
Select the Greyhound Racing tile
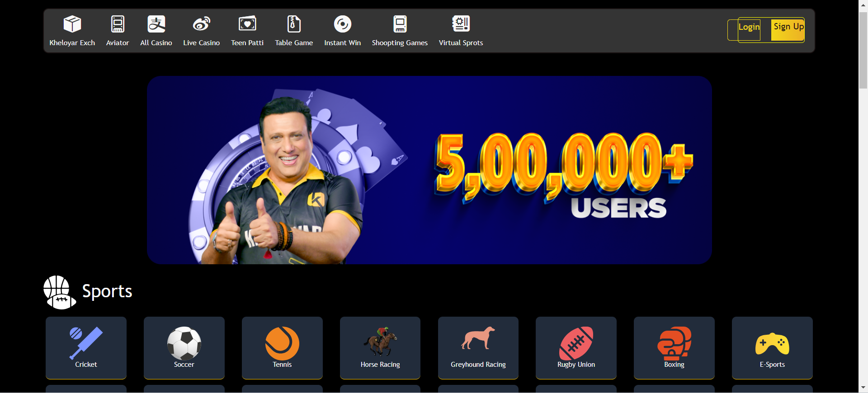click(478, 347)
